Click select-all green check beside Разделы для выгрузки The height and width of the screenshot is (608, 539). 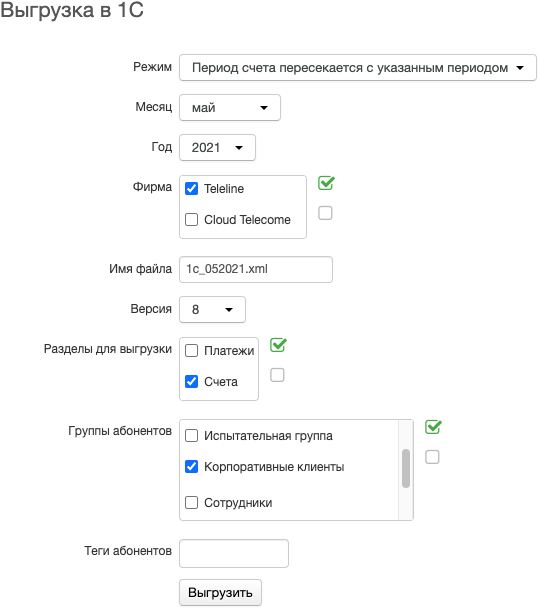278,345
